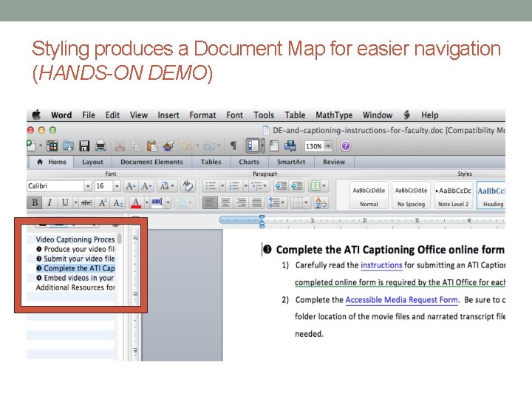Click the Redo arrow icon
Viewport: 532px width, 399px height.
click(208, 146)
